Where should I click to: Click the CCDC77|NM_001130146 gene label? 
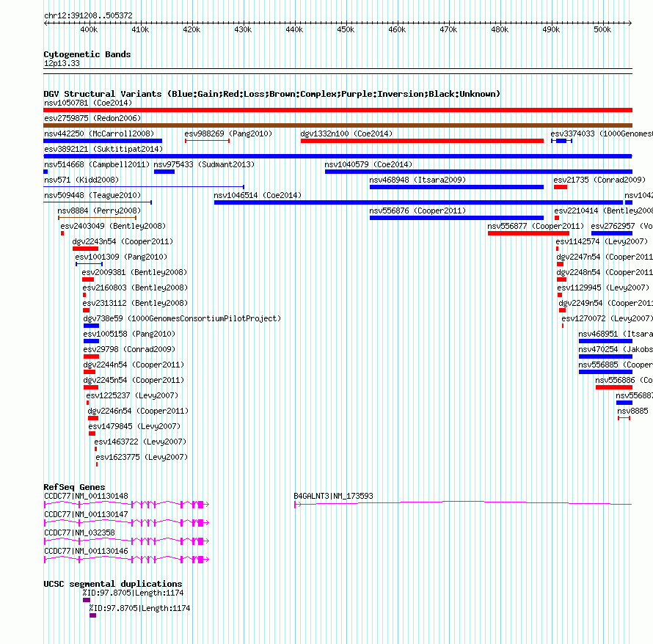pyautogui.click(x=86, y=551)
